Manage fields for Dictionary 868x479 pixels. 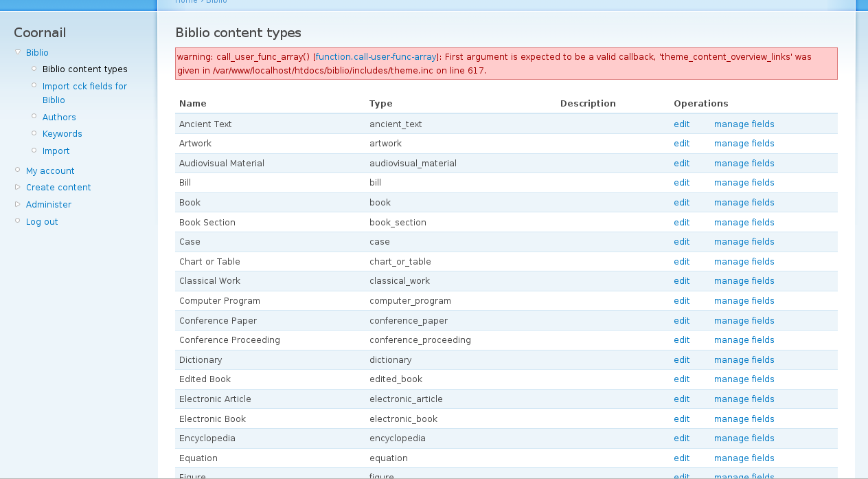click(x=744, y=360)
